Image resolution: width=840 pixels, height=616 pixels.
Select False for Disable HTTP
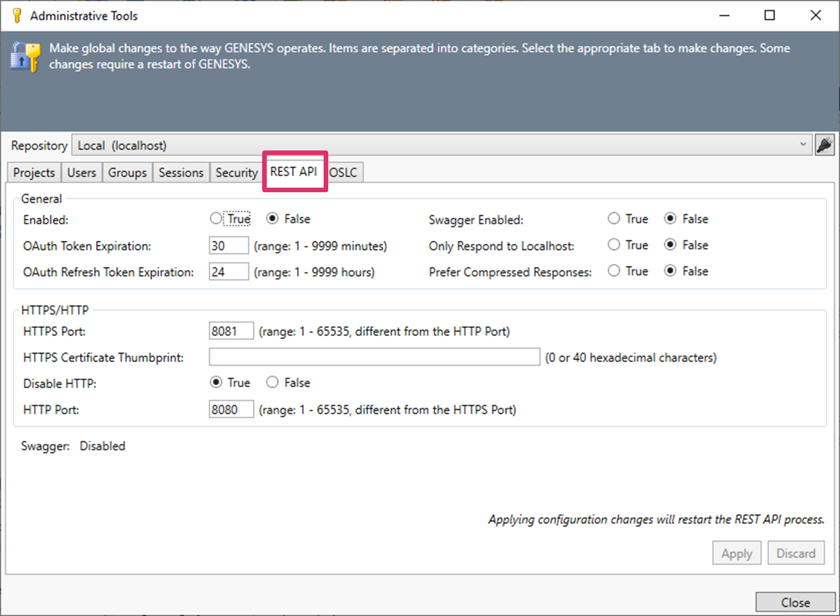(x=272, y=382)
